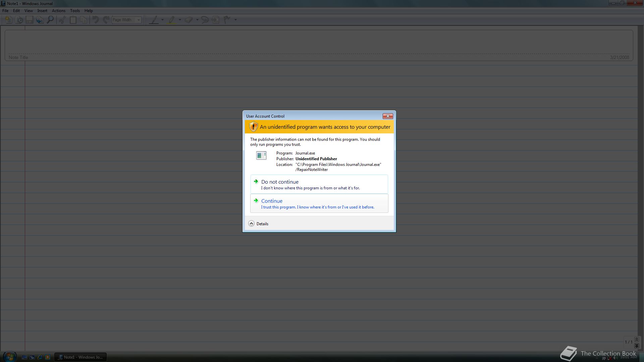Click the Copy clipboard icon

pos(73,20)
